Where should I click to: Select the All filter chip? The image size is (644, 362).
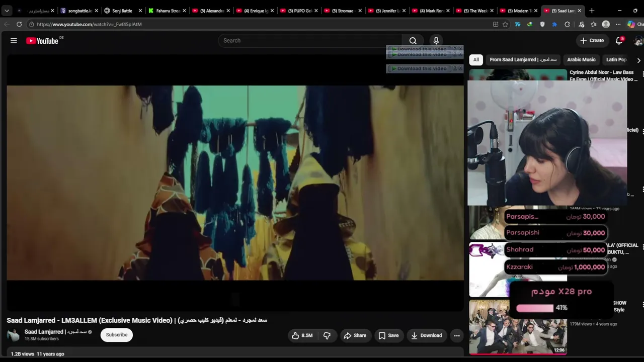coord(476,60)
